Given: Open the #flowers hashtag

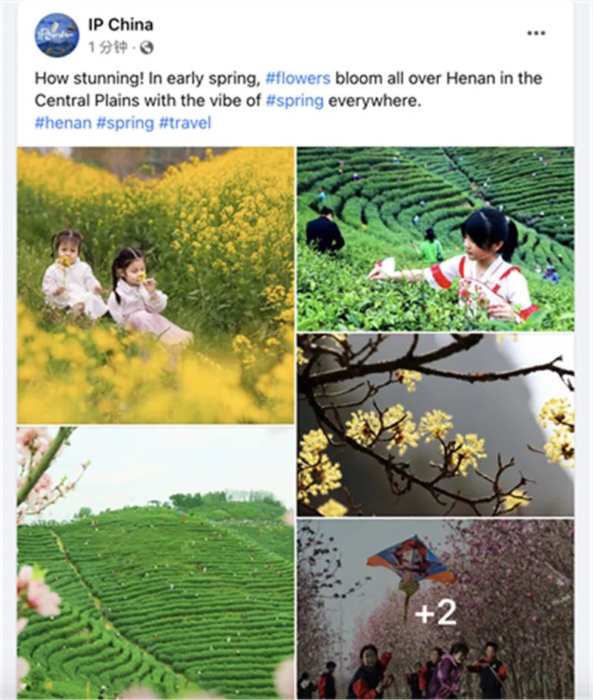Looking at the screenshot, I should pyautogui.click(x=298, y=78).
